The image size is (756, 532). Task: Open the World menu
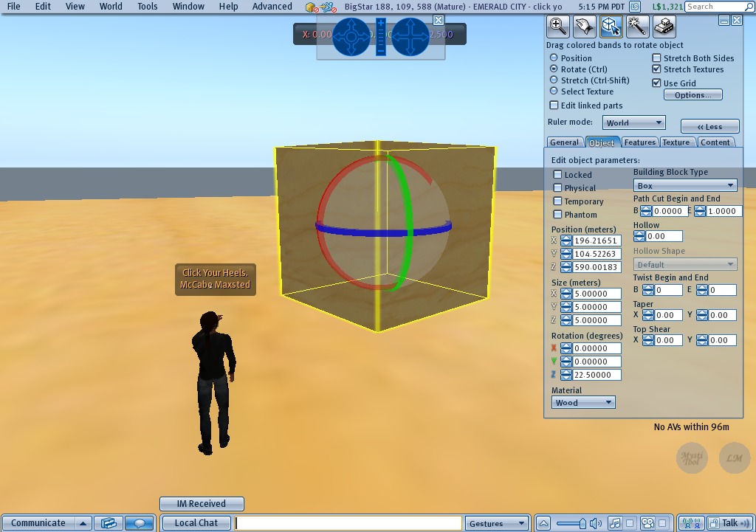[x=111, y=7]
